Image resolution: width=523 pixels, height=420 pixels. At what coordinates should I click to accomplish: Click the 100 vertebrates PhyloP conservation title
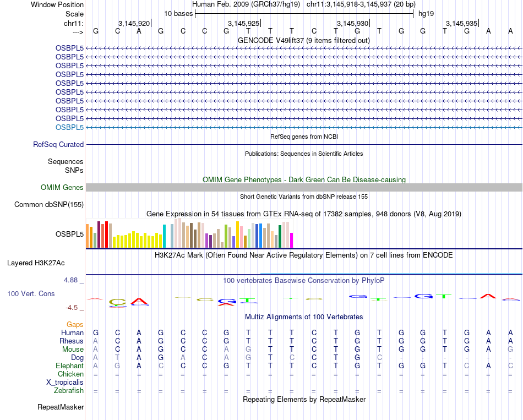303,280
